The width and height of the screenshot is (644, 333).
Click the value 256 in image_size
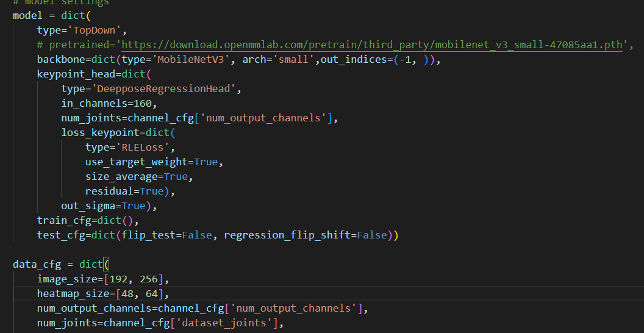[149, 279]
